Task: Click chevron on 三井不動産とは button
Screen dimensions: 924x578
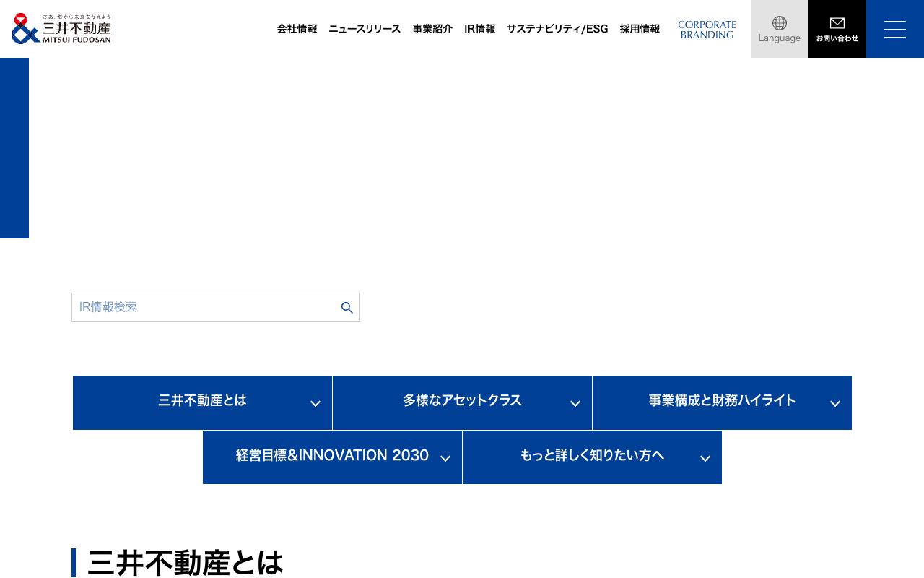Action: pyautogui.click(x=315, y=404)
